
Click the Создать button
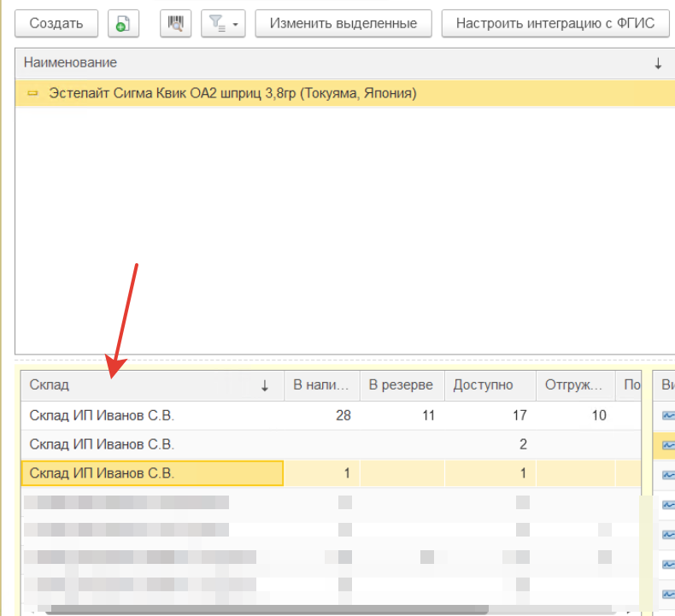click(56, 23)
